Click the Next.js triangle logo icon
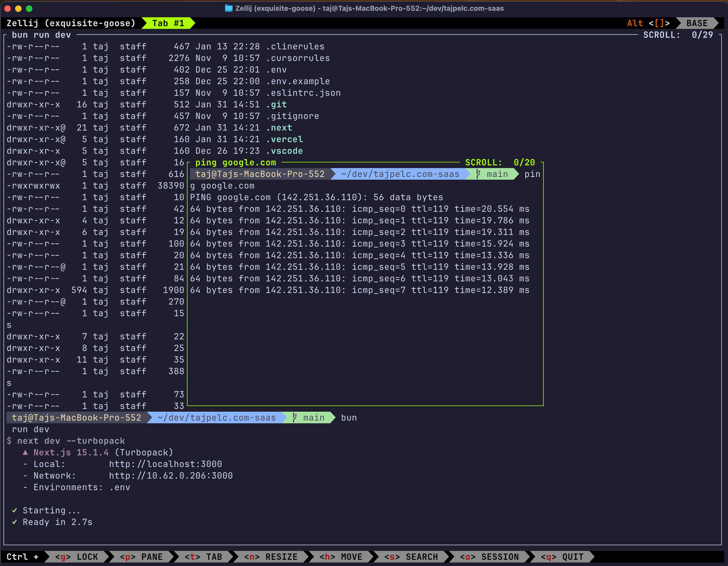Screen dimensions: 728x566 [x=25, y=452]
